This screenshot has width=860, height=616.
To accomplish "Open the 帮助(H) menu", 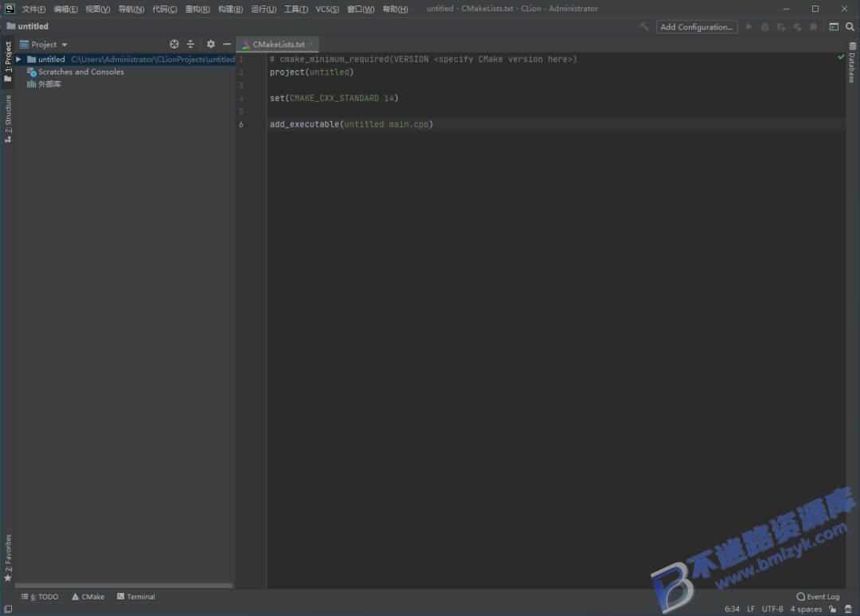I will pyautogui.click(x=395, y=9).
